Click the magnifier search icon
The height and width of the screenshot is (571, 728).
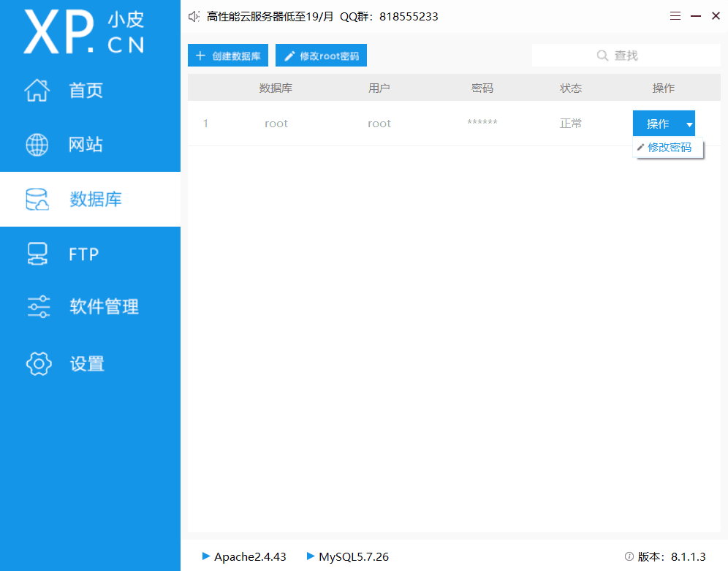coord(602,56)
